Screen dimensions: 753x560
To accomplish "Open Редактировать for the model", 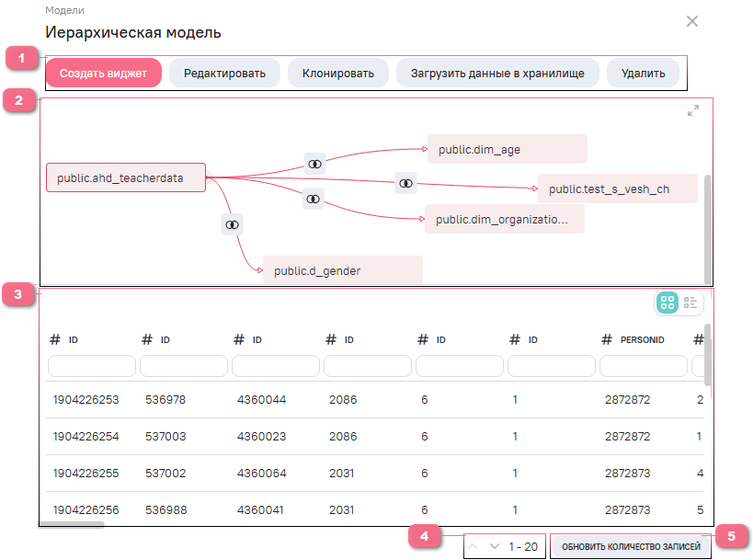I will pos(224,74).
